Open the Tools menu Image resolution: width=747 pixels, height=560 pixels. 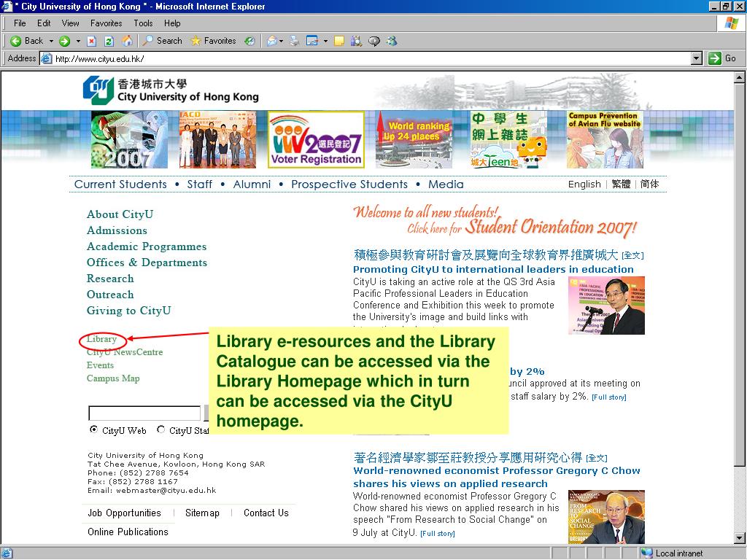tap(143, 23)
